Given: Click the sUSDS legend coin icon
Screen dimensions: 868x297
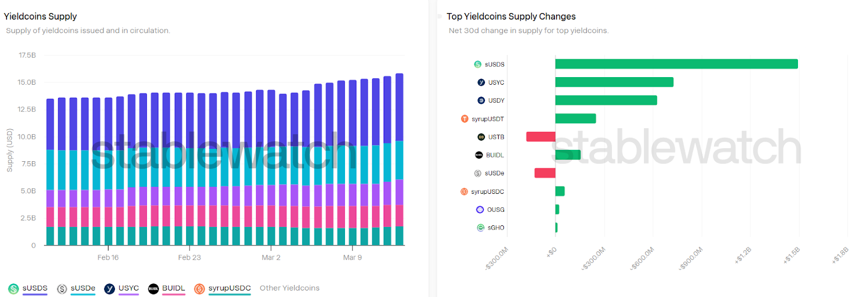Looking at the screenshot, I should [14, 289].
